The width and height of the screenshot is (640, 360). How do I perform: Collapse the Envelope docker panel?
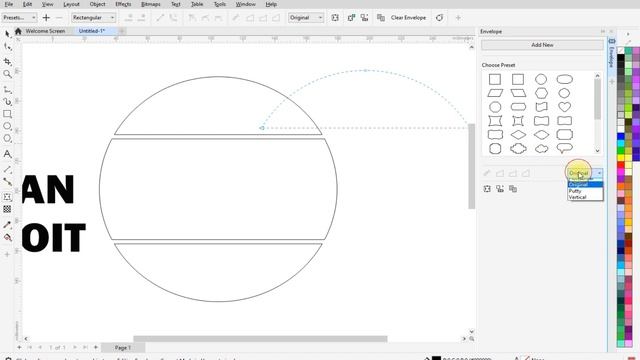point(602,31)
